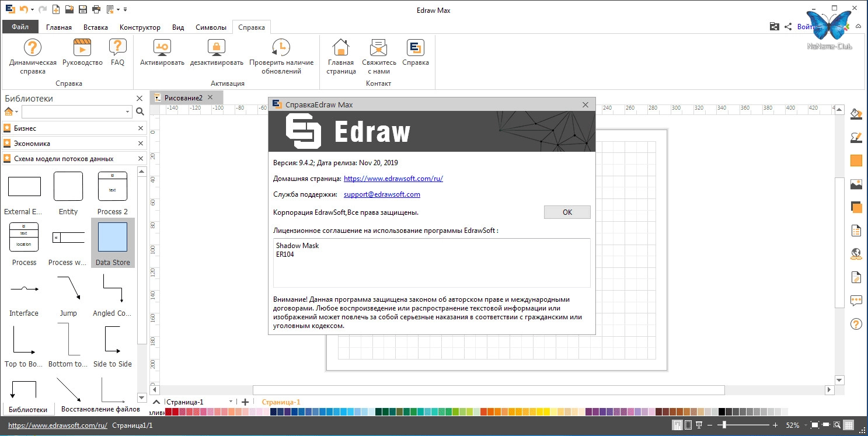Click the дезактивировать license icon

coord(217,48)
